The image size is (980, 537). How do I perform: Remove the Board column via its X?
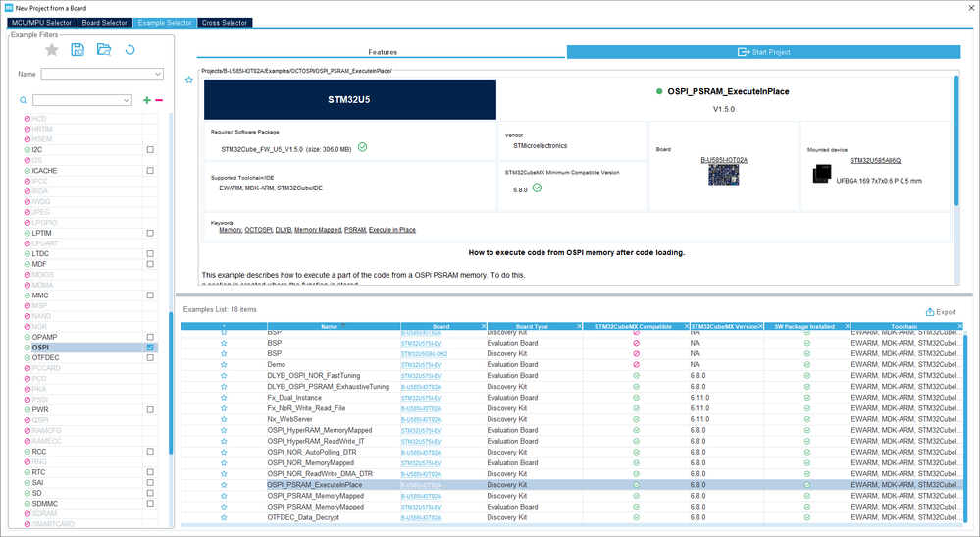[483, 326]
